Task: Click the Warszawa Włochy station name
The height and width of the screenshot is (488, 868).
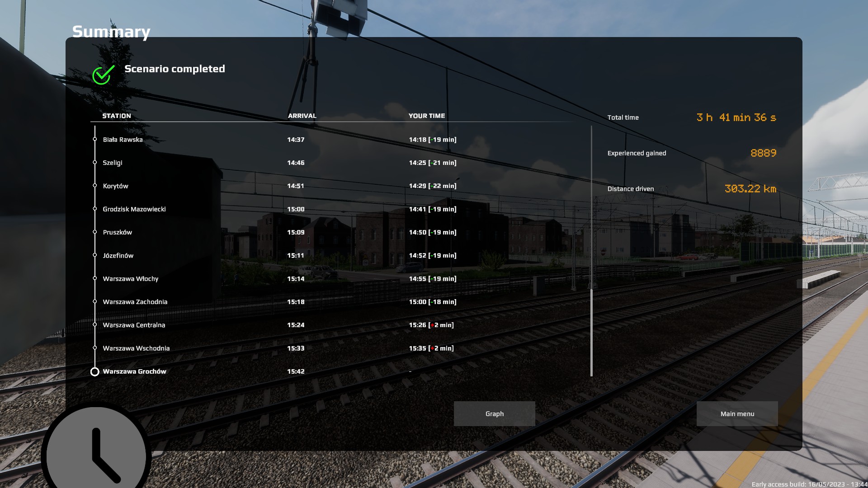Action: point(131,279)
